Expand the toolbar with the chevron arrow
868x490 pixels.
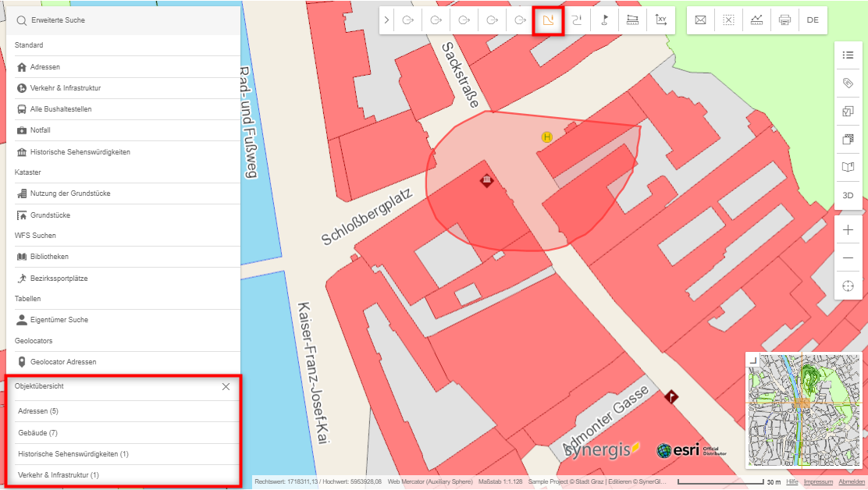(386, 20)
